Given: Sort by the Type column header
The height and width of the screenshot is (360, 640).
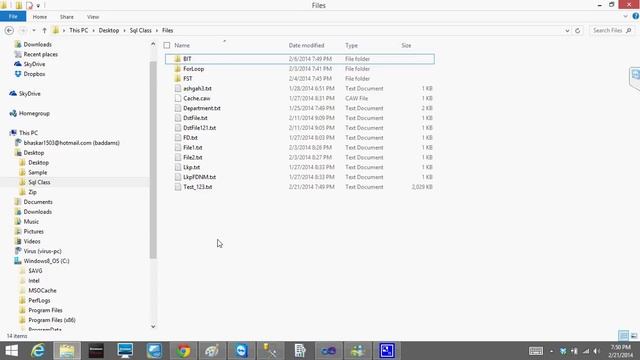Looking at the screenshot, I should pyautogui.click(x=351, y=45).
